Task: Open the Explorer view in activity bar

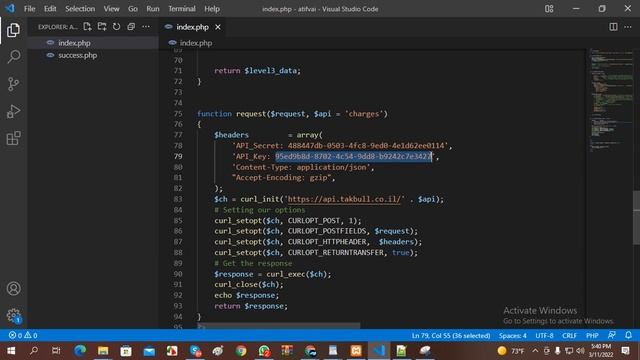Action: coord(13,30)
